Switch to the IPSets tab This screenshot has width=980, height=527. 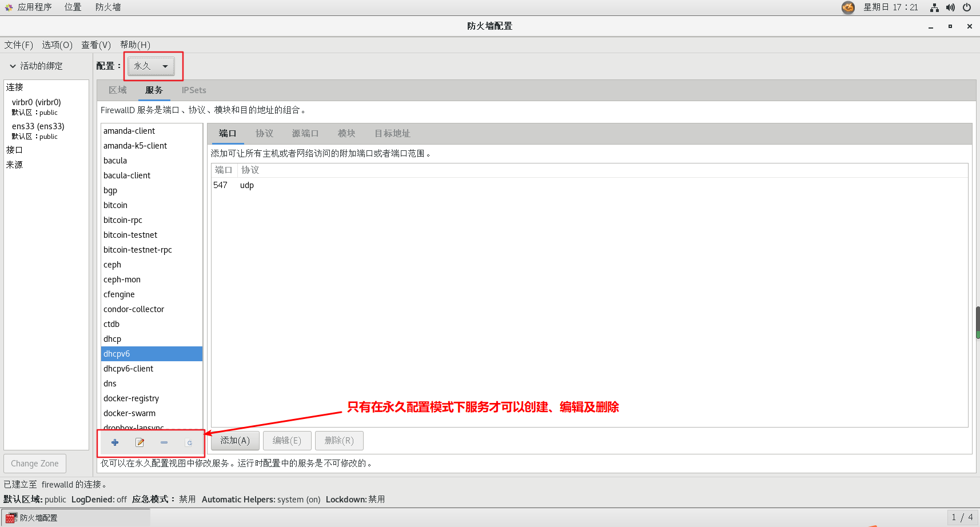194,90
